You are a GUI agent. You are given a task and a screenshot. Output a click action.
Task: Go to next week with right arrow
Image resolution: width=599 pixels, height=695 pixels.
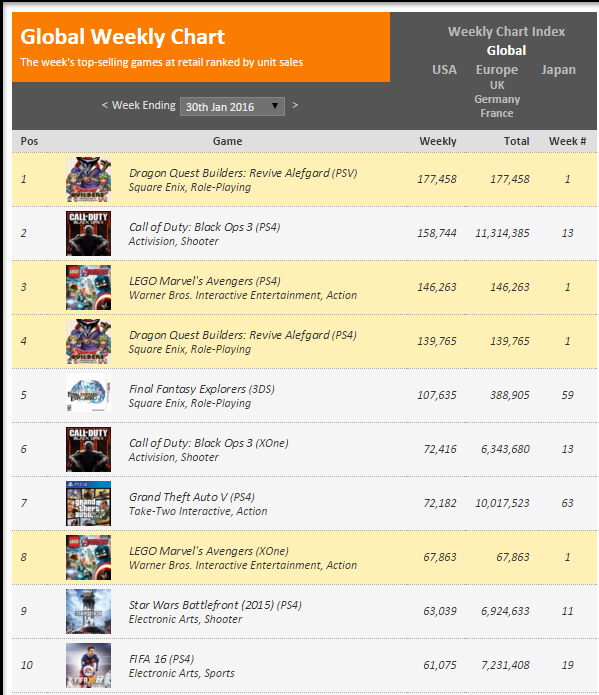click(x=295, y=105)
